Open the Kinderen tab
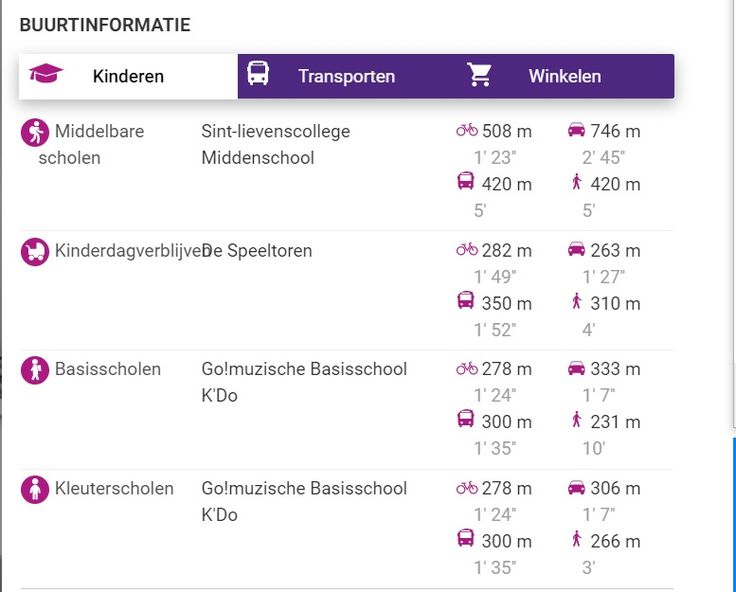The height and width of the screenshot is (592, 736). pos(128,77)
